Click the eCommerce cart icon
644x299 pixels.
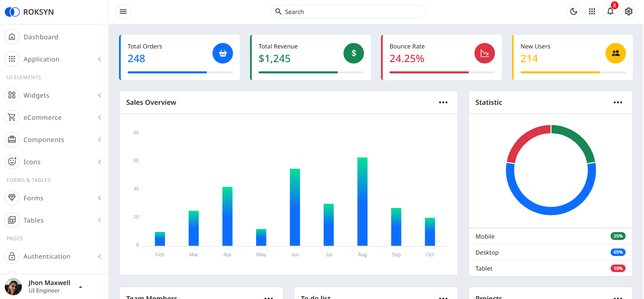pyautogui.click(x=12, y=117)
